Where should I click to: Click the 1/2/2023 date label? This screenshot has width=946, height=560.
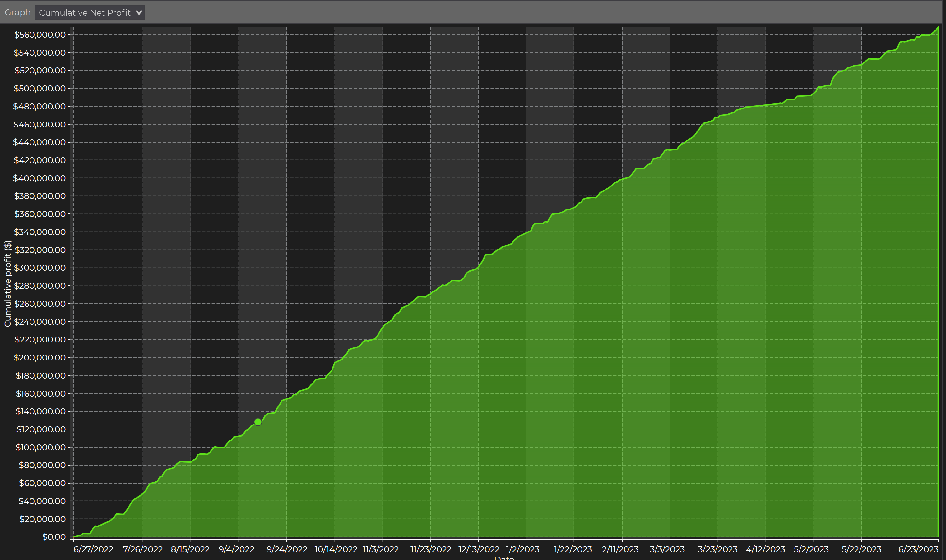(x=523, y=549)
